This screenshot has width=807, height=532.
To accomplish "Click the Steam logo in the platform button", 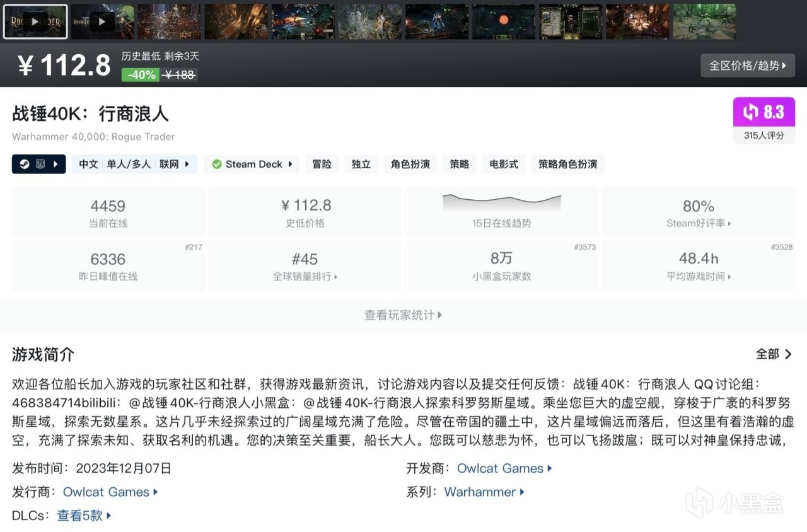I will (x=25, y=165).
